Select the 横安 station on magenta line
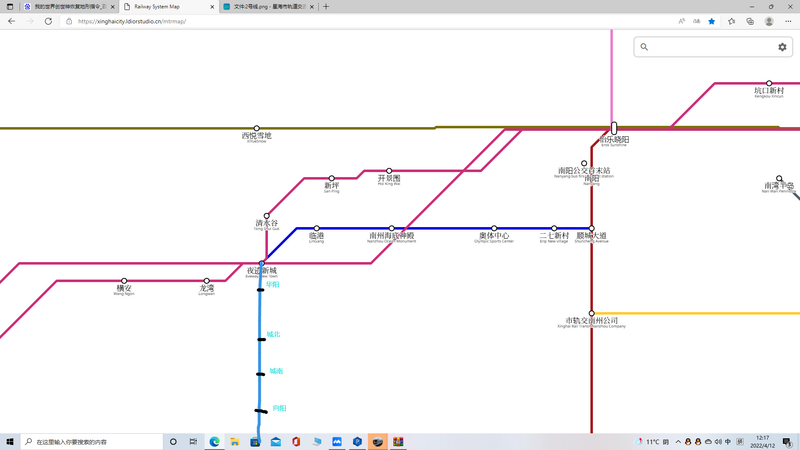800x450 pixels. point(124,281)
